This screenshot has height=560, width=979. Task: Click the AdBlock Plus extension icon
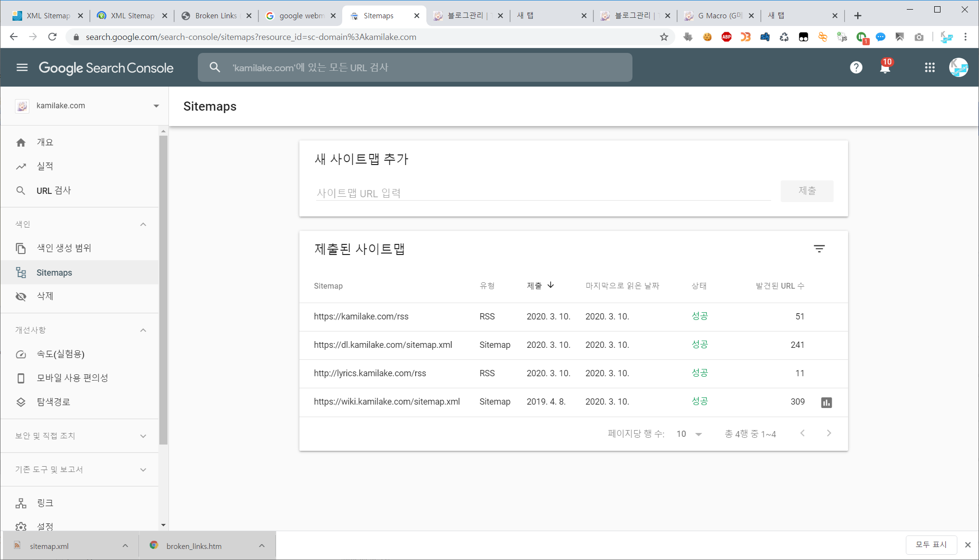(x=726, y=37)
